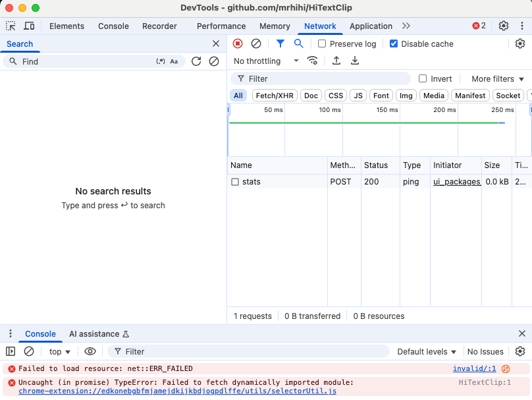Image resolution: width=532 pixels, height=400 pixels.
Task: Toggle the network filter funnel icon
Action: point(280,43)
